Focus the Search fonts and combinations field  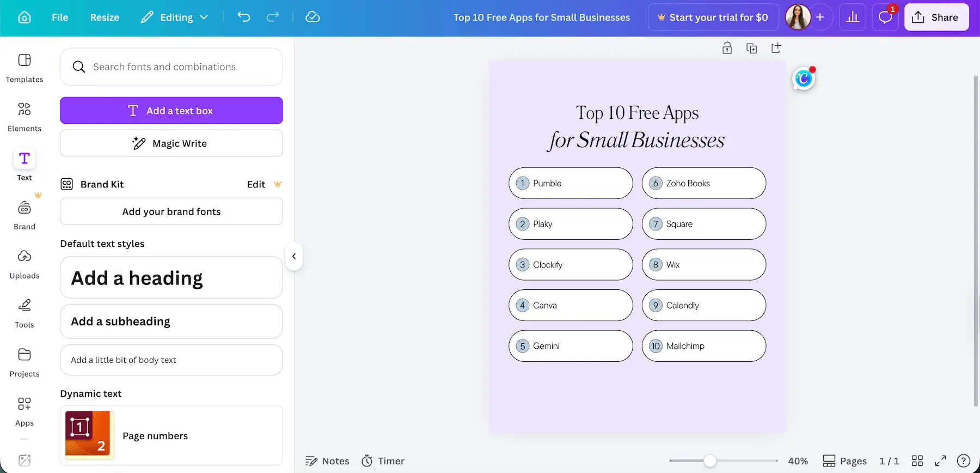(x=171, y=66)
